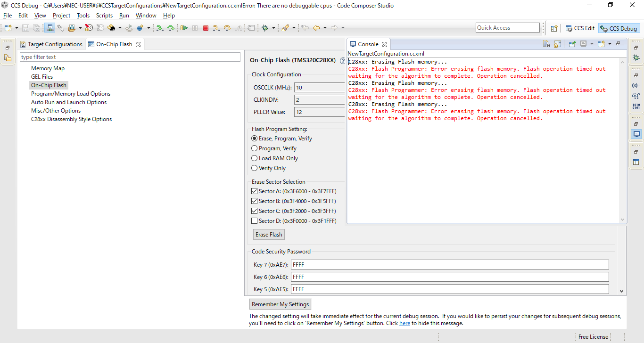Viewport: 644px width, 343px height.
Task: Select Memory Map in the options tree
Action: [x=48, y=68]
